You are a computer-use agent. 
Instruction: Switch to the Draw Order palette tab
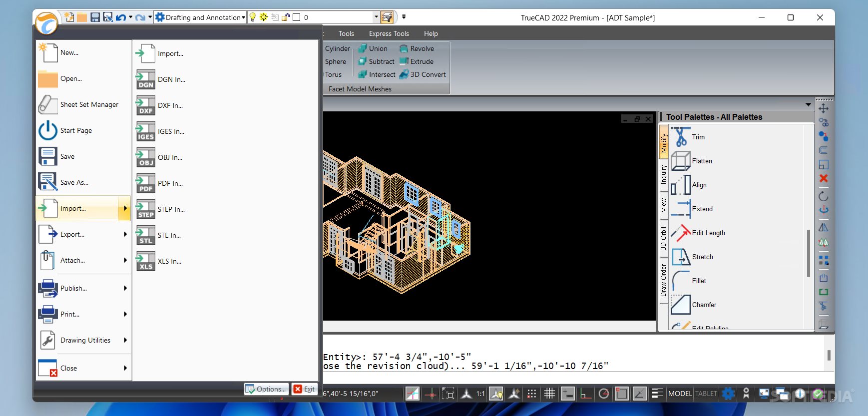click(664, 280)
